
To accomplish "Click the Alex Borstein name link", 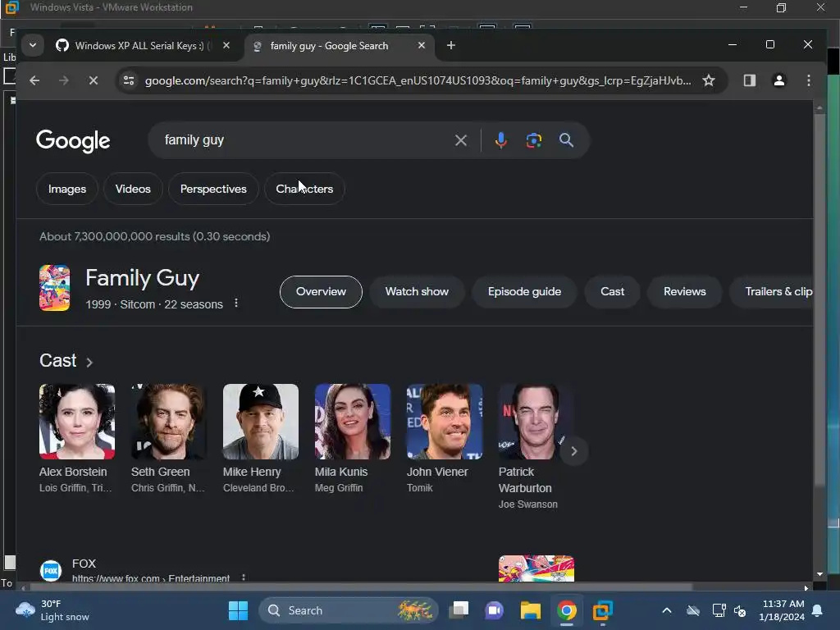I will tap(73, 472).
